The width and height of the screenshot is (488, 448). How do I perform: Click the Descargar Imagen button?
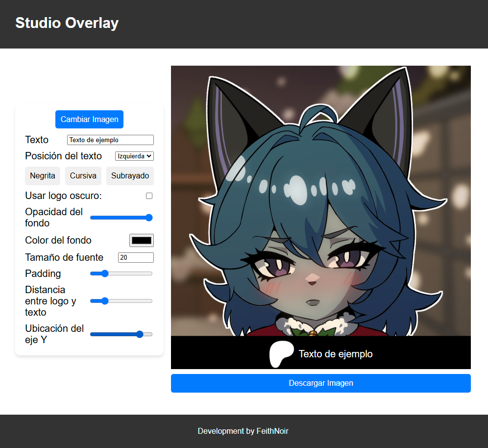pyautogui.click(x=321, y=383)
